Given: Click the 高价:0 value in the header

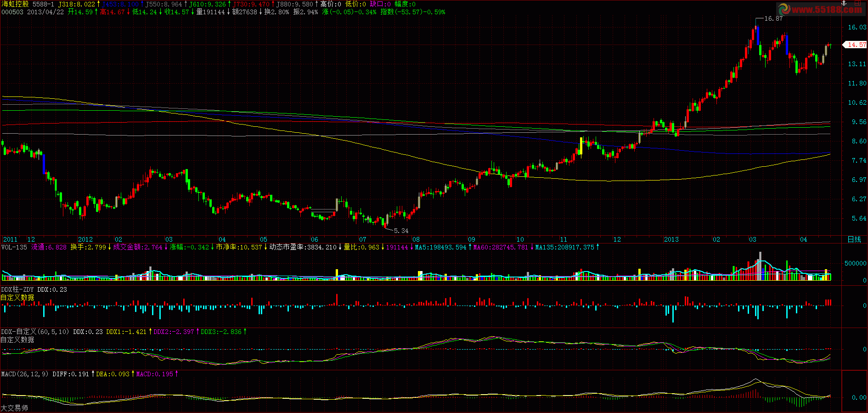Looking at the screenshot, I should 331,4.
